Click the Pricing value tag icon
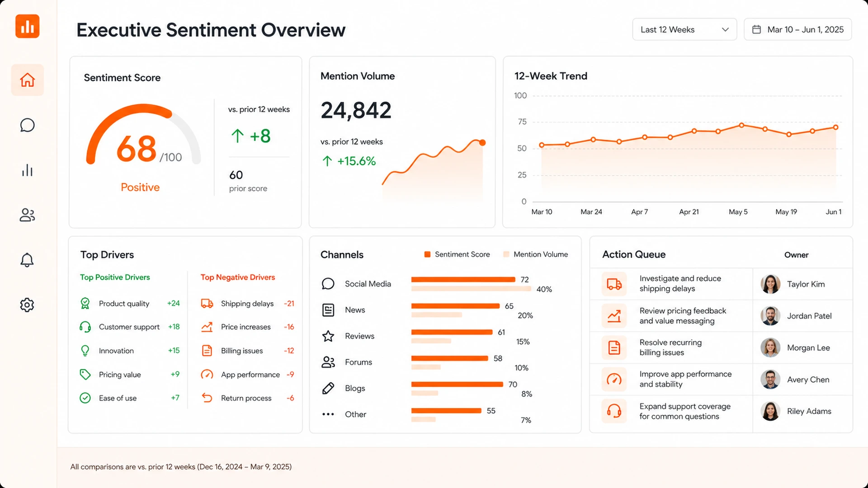Viewport: 868px width, 488px height. pos(85,374)
